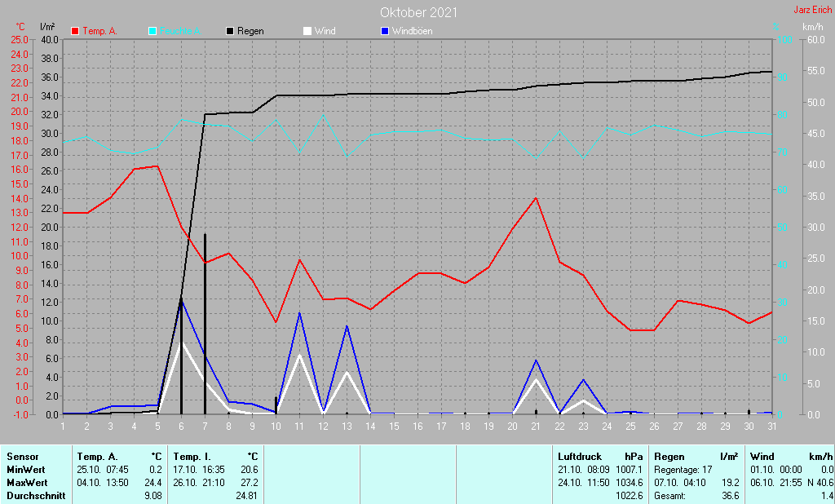Image resolution: width=835 pixels, height=504 pixels.
Task: Click the 'Regen' label in the legend
Action: [250, 31]
